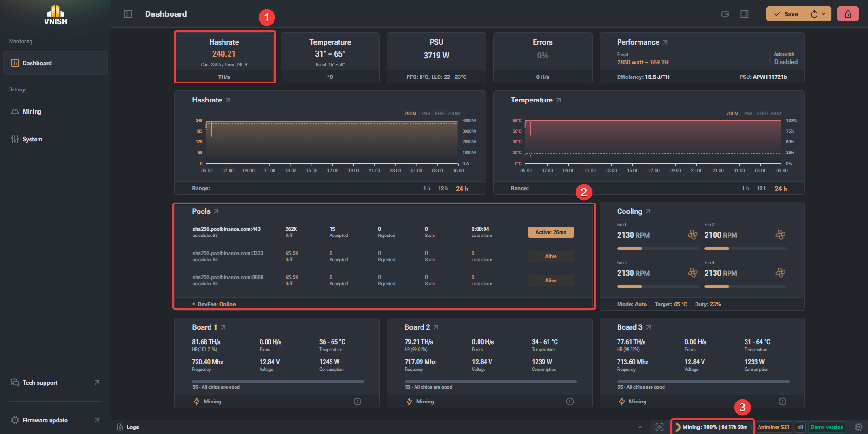868x434 pixels.
Task: Click the xil platform badge
Action: [x=800, y=427]
